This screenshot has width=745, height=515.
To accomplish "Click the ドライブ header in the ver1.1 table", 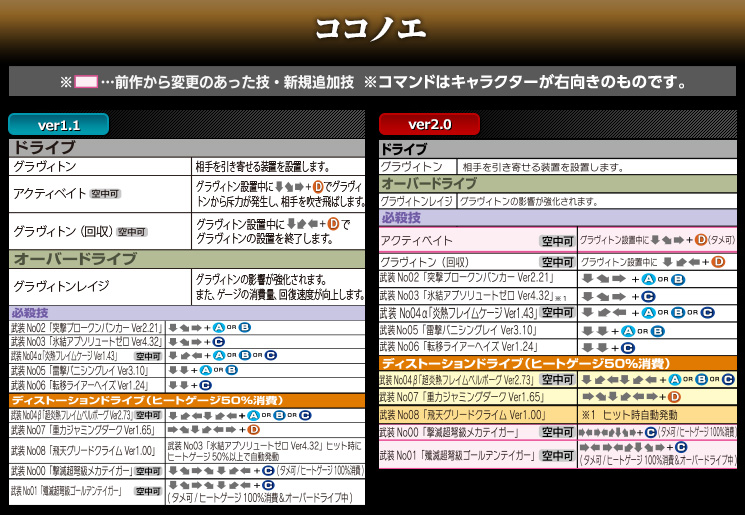I will pyautogui.click(x=187, y=148).
